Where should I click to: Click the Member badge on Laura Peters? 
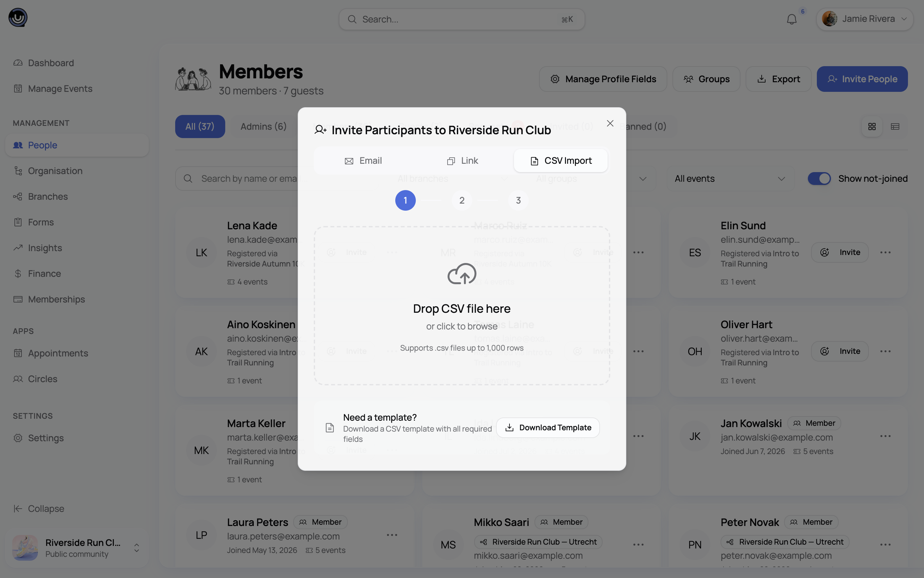320,522
